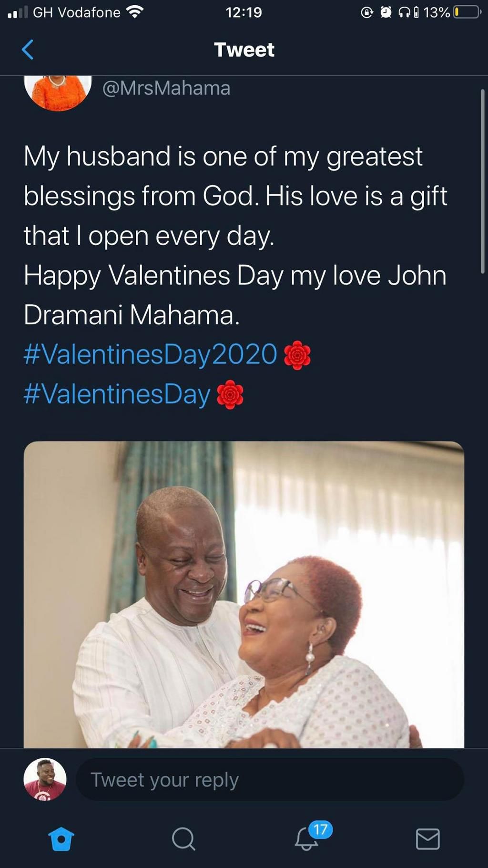
Task: Tap the headphones status icon
Action: tap(404, 12)
